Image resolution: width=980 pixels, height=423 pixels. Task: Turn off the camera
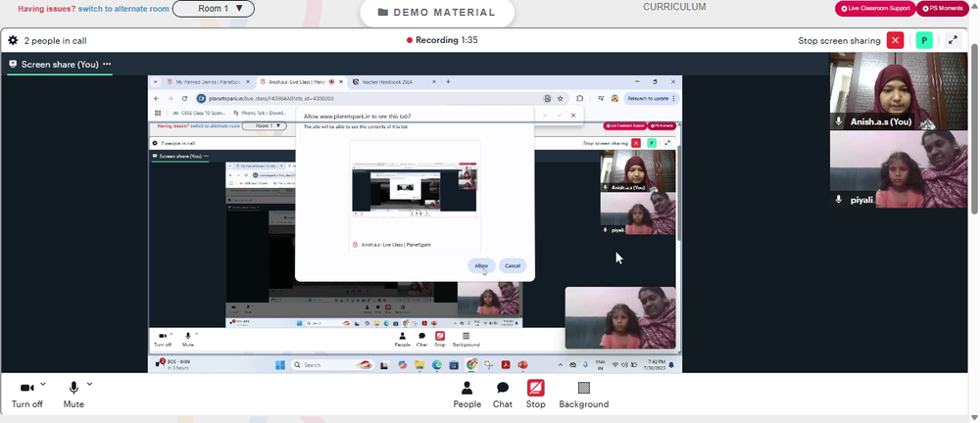point(26,395)
